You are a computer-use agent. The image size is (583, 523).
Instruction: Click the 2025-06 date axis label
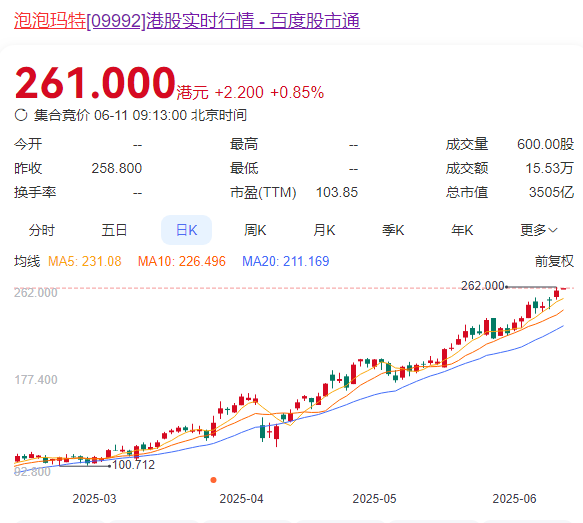coord(514,498)
